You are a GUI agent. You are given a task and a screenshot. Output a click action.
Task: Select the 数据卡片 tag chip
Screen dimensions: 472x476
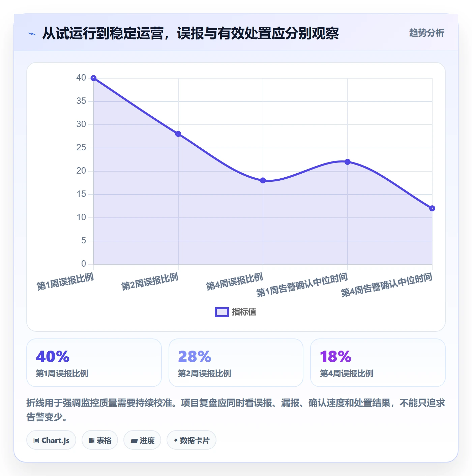pyautogui.click(x=191, y=440)
